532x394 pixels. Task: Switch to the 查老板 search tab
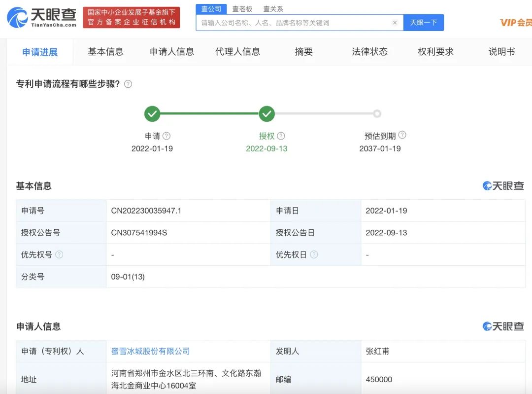(242, 9)
